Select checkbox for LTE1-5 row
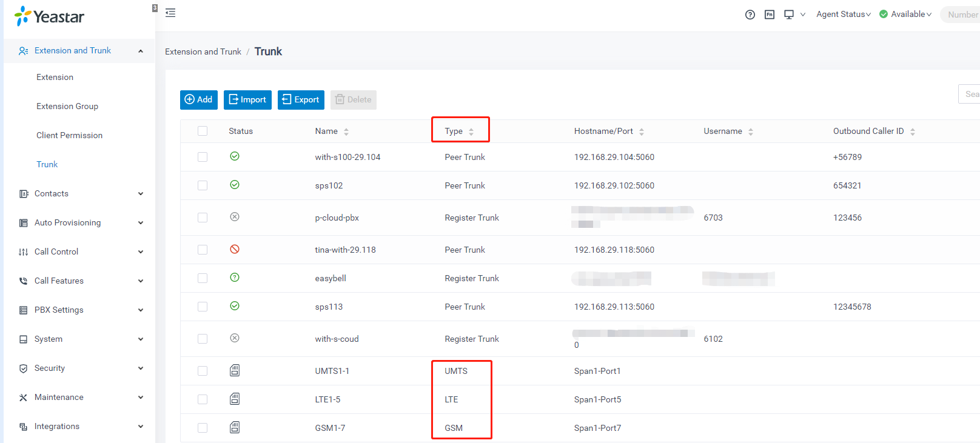This screenshot has height=443, width=980. click(203, 399)
